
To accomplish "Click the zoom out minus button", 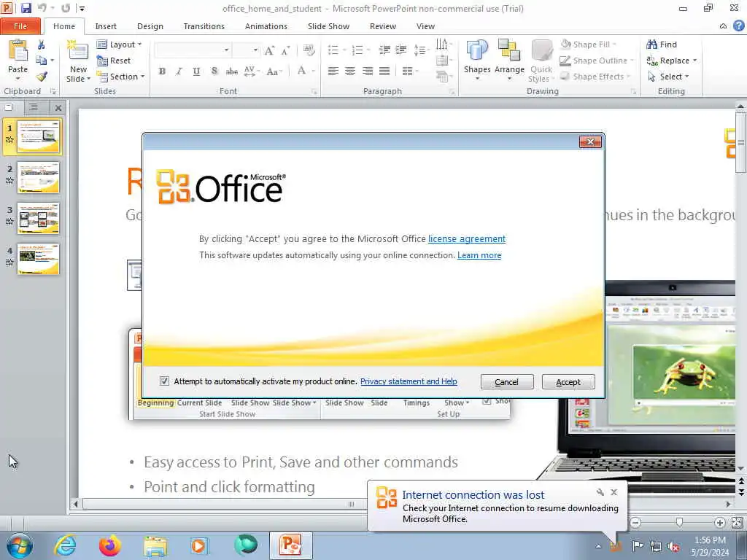I will pos(635,523).
